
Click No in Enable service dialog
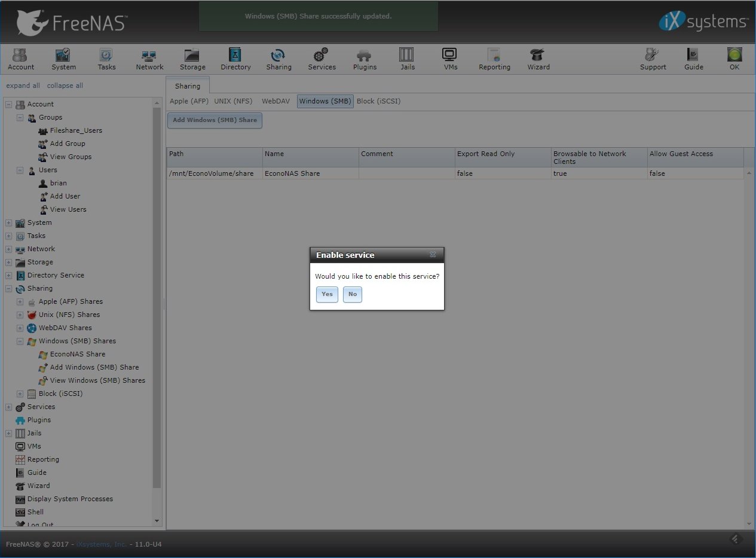tap(353, 294)
